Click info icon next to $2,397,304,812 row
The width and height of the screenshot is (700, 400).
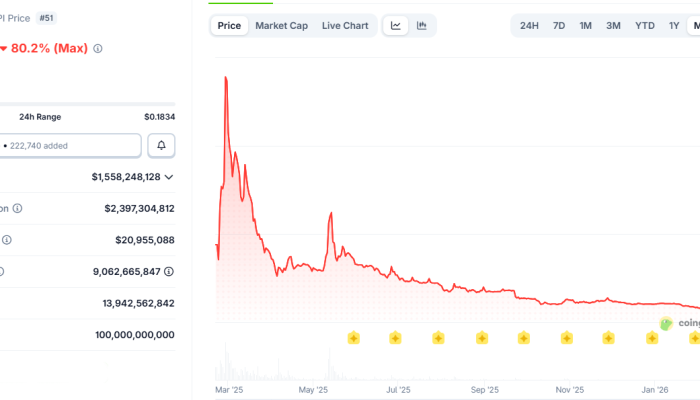click(x=17, y=208)
